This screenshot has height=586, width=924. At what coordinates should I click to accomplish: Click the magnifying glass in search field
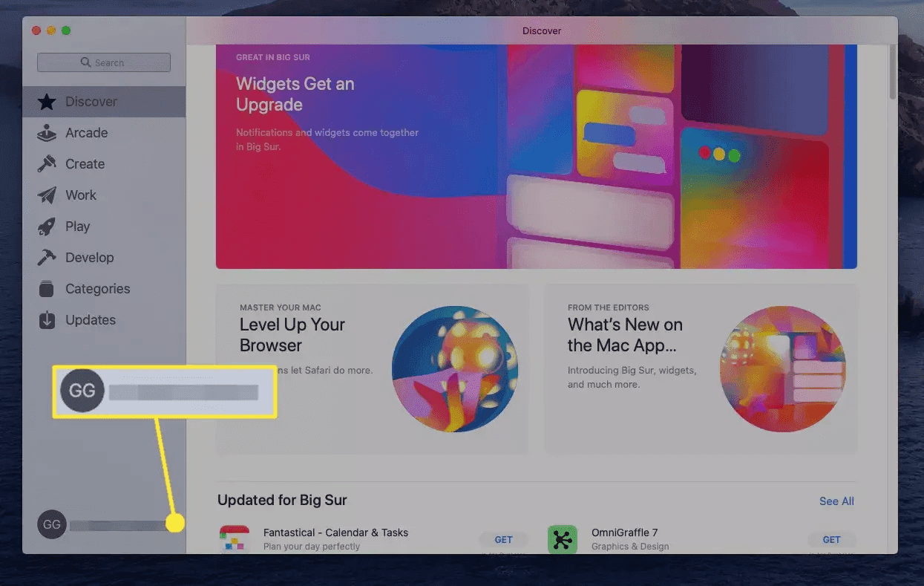click(x=86, y=62)
